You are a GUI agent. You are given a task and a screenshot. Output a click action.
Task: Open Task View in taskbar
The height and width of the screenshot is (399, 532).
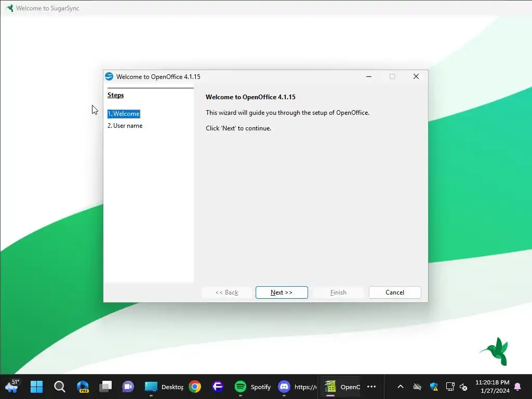[105, 387]
